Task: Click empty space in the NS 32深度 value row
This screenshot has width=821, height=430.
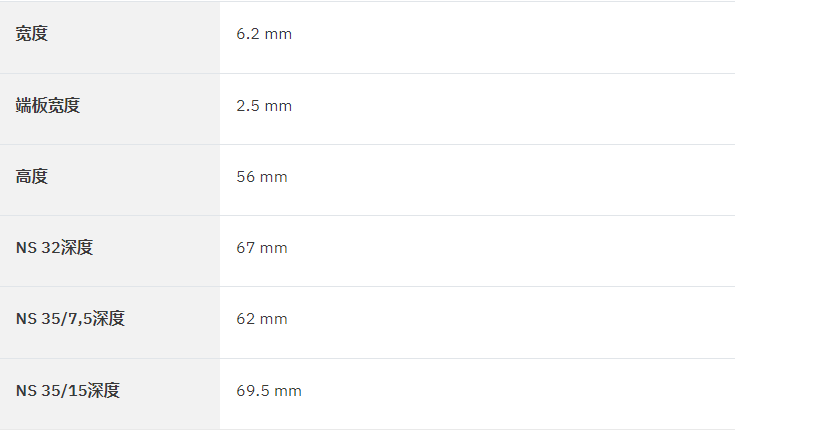Action: click(513, 251)
